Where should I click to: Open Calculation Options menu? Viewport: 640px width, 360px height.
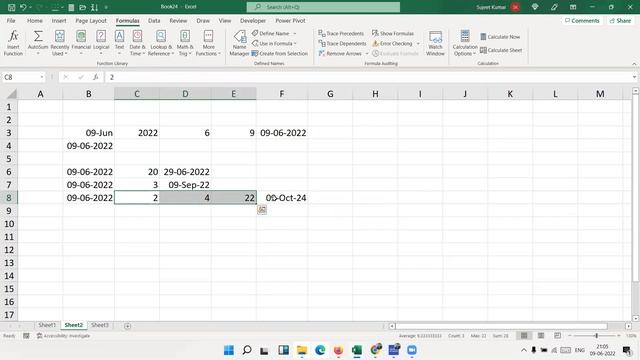pyautogui.click(x=464, y=42)
